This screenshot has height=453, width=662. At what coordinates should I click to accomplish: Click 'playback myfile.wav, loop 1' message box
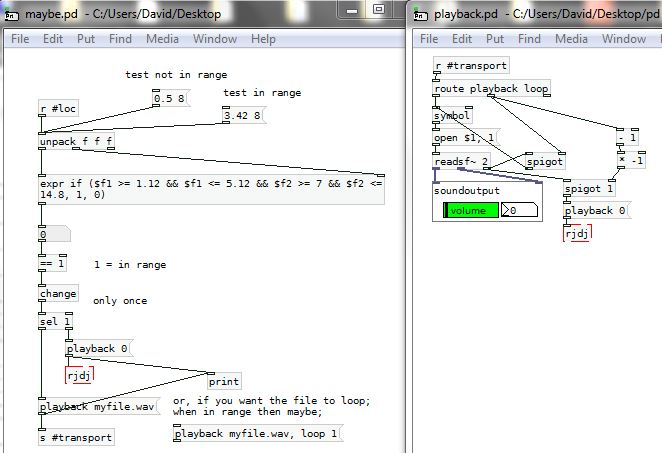coord(257,433)
